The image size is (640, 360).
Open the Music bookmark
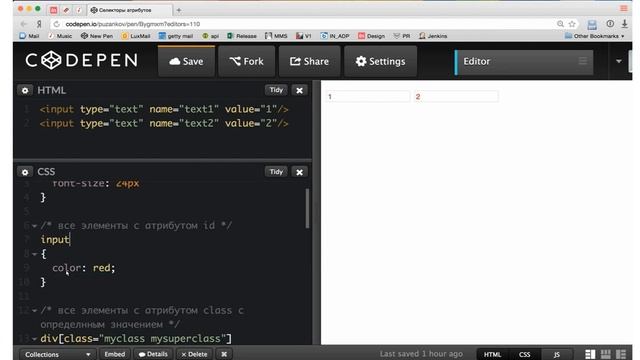[x=60, y=36]
